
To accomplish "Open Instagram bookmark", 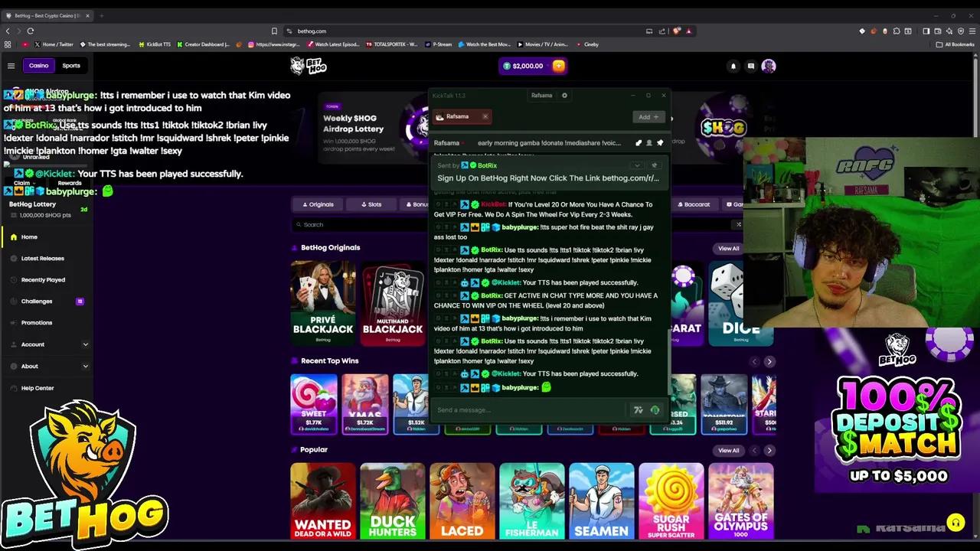I will click(x=273, y=44).
